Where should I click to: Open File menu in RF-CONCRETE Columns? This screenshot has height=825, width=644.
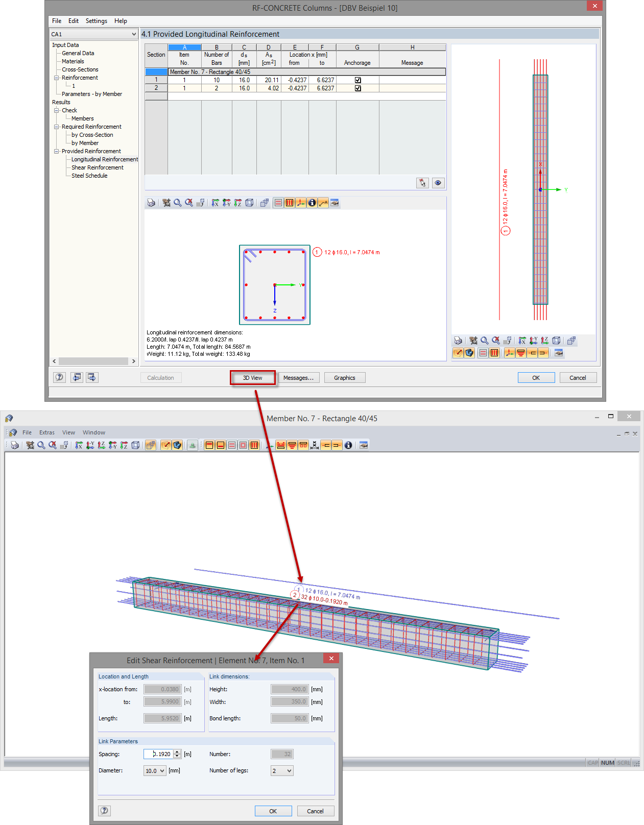57,21
